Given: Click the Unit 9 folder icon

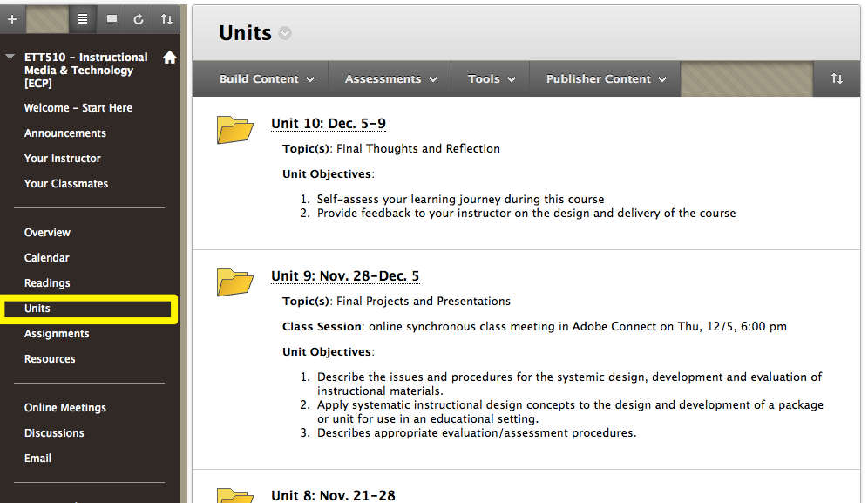Looking at the screenshot, I should coord(235,282).
